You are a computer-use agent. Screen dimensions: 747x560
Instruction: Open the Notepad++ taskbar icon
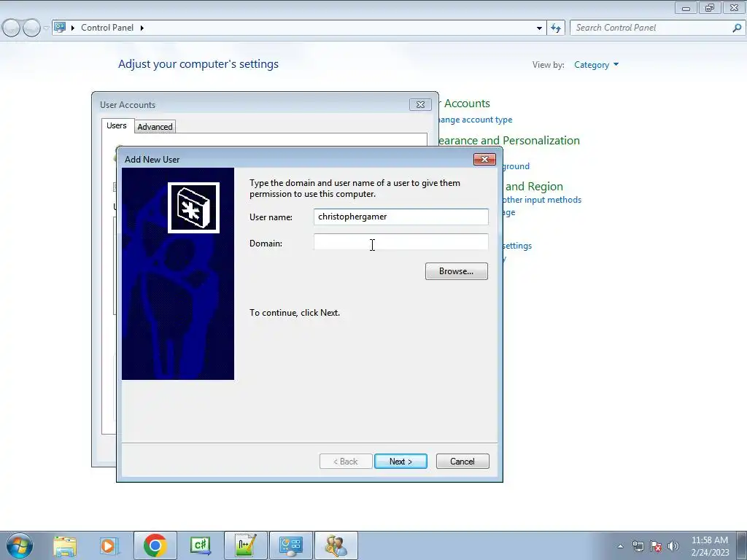coord(246,545)
